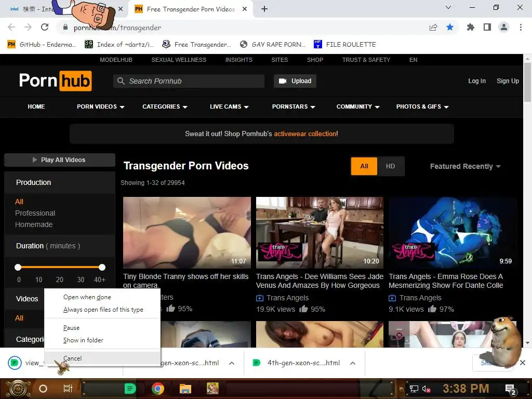Switch to HD videos only

(x=390, y=166)
